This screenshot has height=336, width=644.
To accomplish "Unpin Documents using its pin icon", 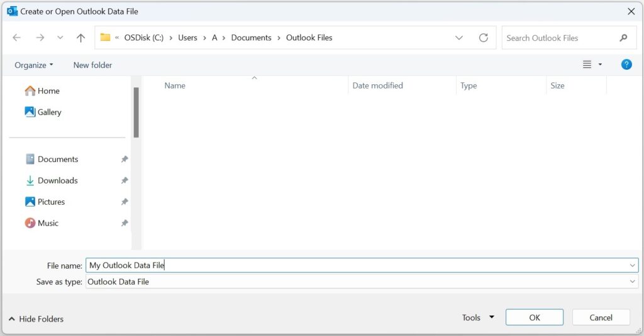I will click(125, 159).
